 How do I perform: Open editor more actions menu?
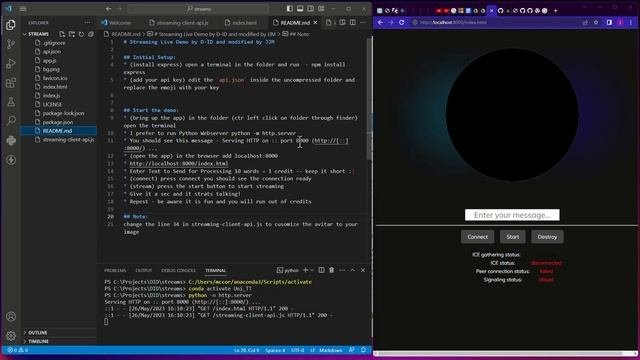pos(363,22)
